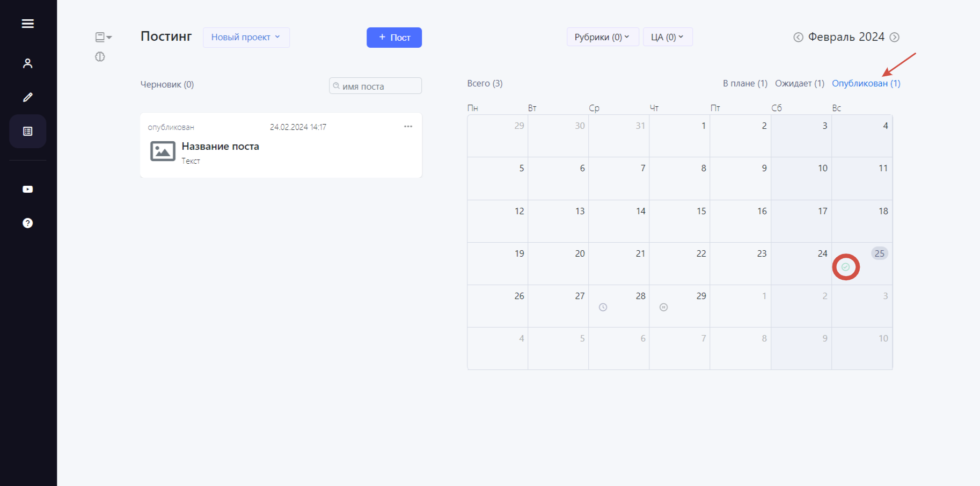Select the pencil edit icon in sidebar

click(28, 97)
